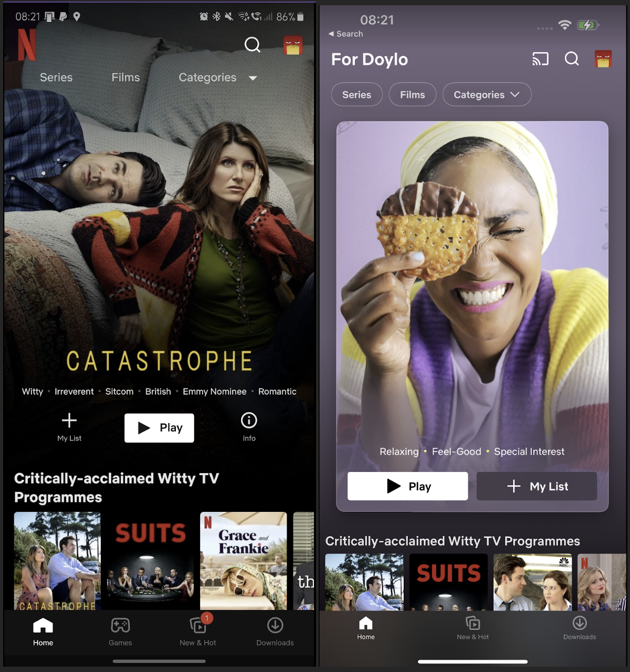
Task: Open the Suits thumbnail on the right screen
Action: coord(448,582)
